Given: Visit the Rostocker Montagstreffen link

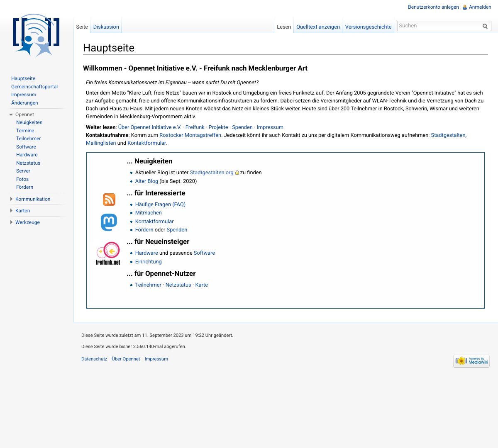Looking at the screenshot, I should click(x=190, y=135).
